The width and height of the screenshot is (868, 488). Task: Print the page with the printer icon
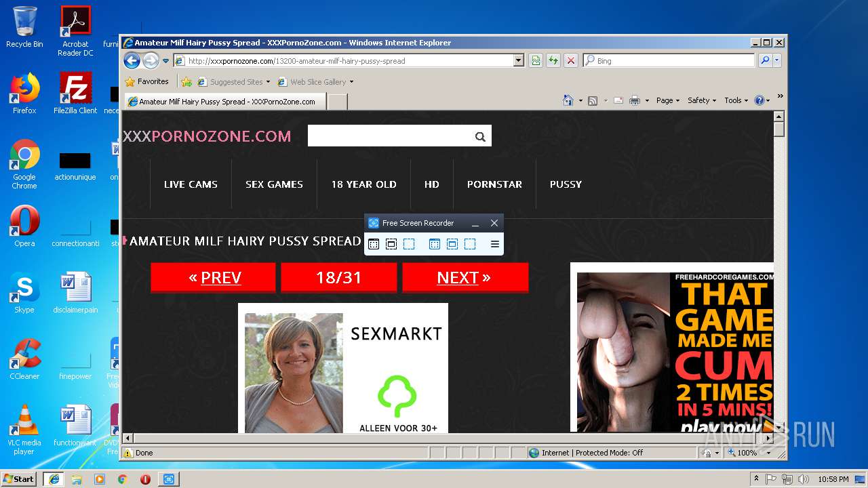(x=635, y=100)
